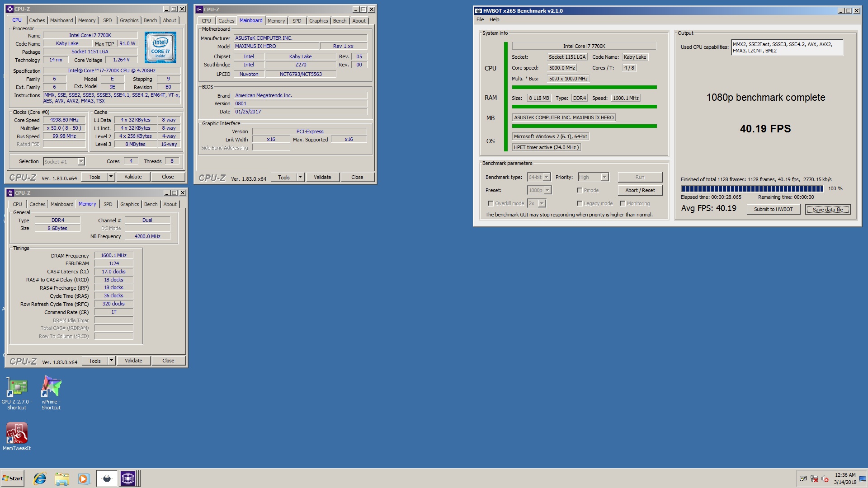868x488 pixels.
Task: Toggle Overkill mode checkbox
Action: (x=491, y=203)
